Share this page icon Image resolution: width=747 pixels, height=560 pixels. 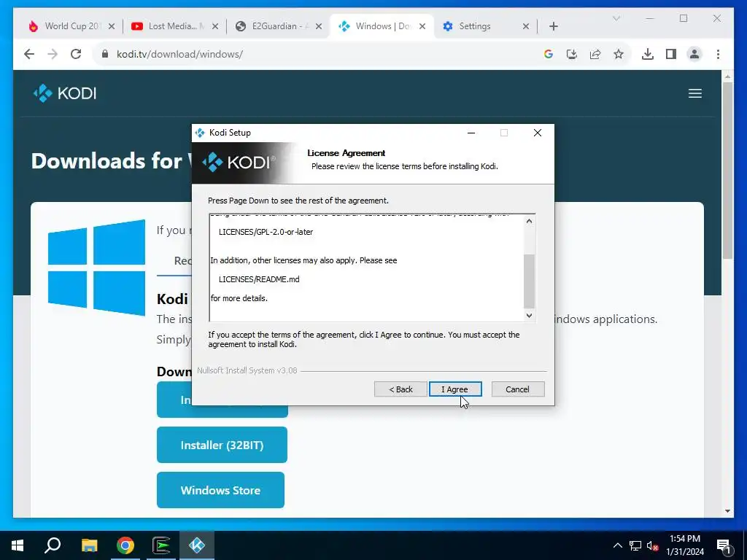(595, 54)
